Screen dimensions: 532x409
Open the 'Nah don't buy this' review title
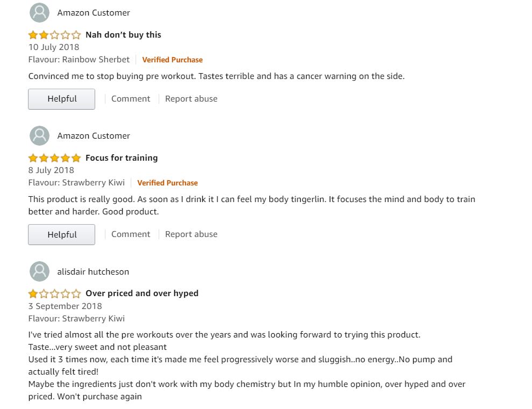click(123, 35)
